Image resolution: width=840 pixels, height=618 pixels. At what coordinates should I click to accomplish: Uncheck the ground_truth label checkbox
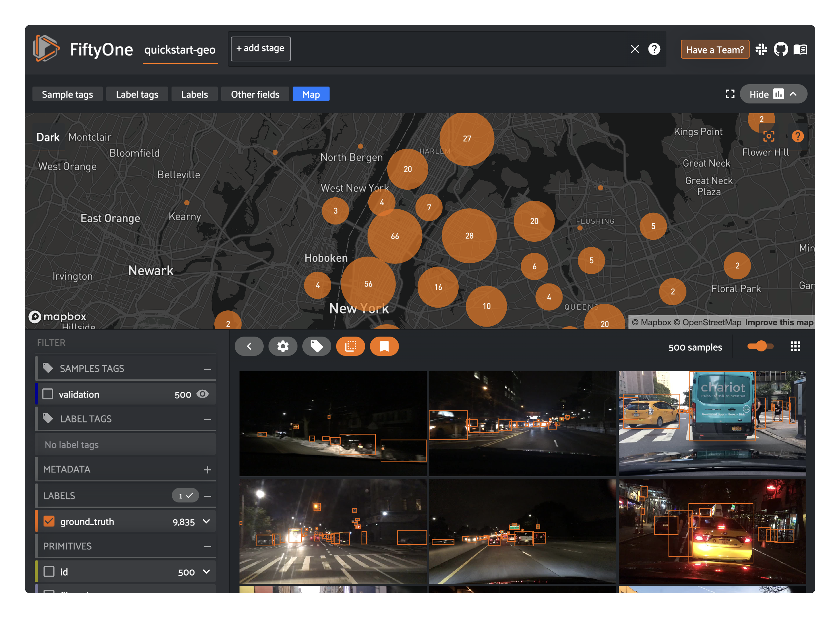[49, 521]
